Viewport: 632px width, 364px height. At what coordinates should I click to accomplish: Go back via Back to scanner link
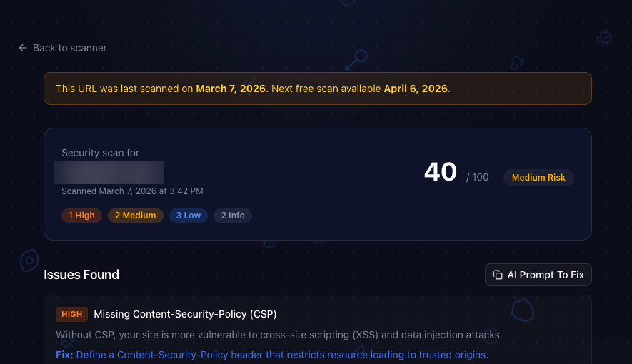point(69,48)
